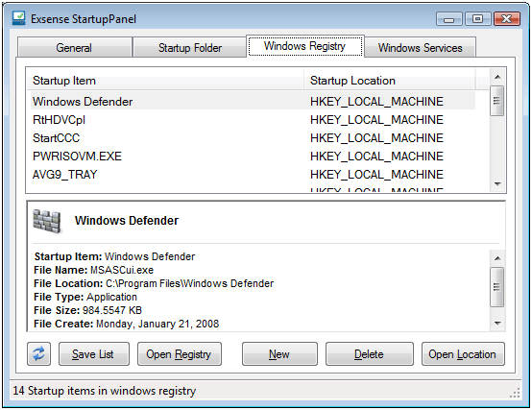
Task: Click the File Location path line
Action: click(x=154, y=283)
